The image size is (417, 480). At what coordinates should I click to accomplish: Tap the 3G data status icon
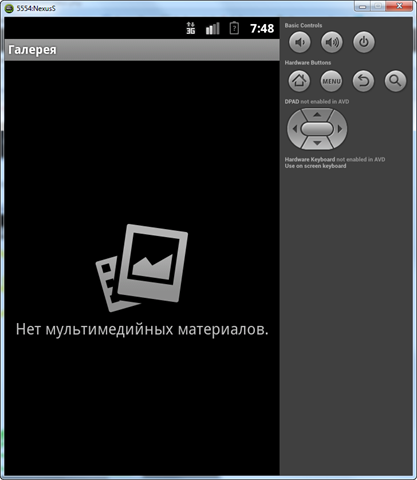click(191, 28)
